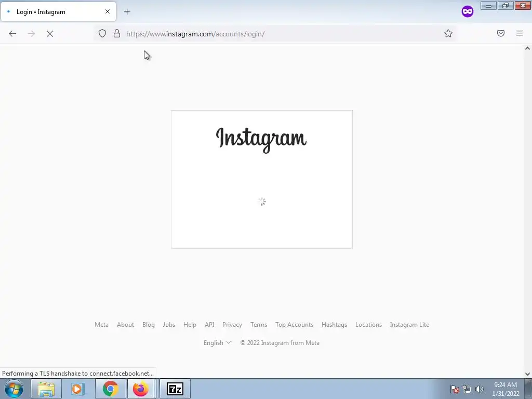Open the Top Accounts link
Image resolution: width=532 pixels, height=399 pixels.
tap(294, 325)
